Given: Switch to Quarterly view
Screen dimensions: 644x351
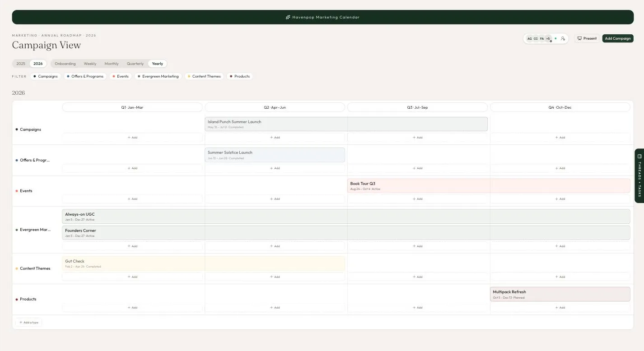Looking at the screenshot, I should [135, 64].
